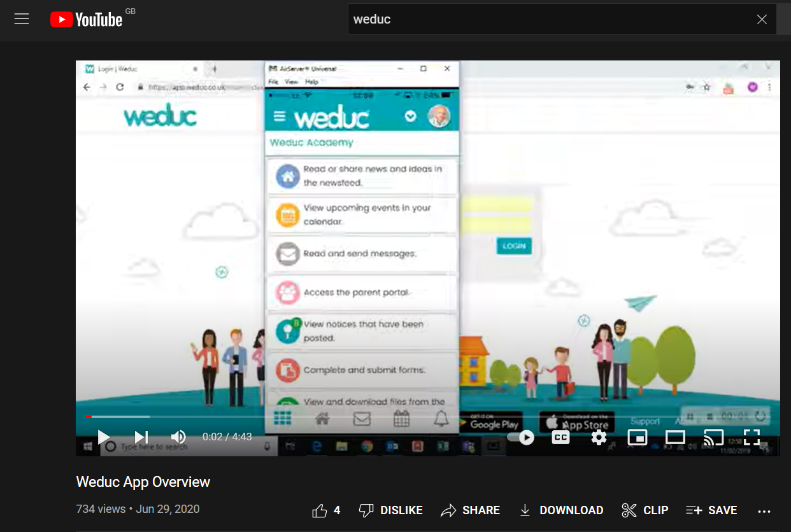The height and width of the screenshot is (532, 791).
Task: Play the Weduc App Overview video
Action: coord(103,437)
